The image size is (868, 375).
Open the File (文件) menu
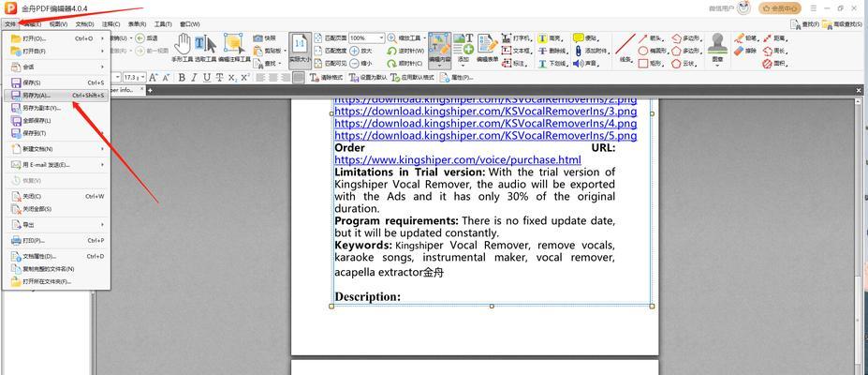pyautogui.click(x=10, y=24)
